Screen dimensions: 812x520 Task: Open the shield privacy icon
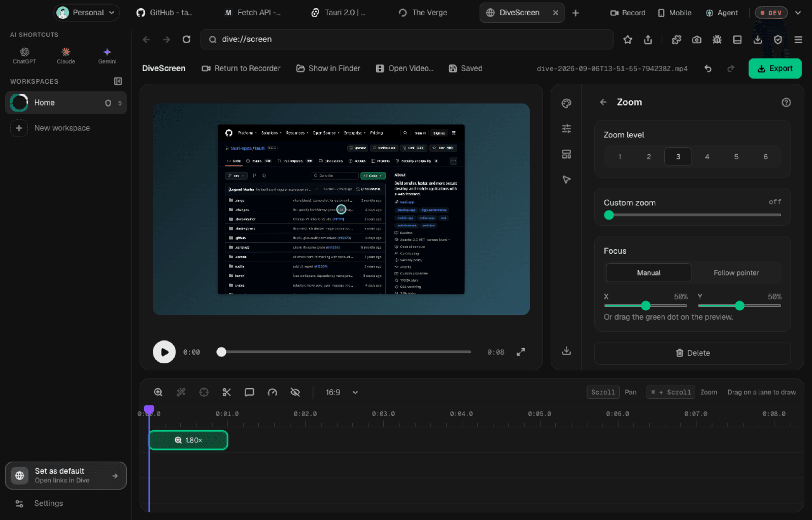click(778, 40)
